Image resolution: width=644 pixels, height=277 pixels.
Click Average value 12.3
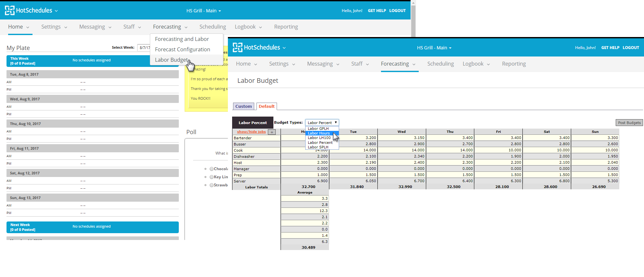tap(305, 211)
